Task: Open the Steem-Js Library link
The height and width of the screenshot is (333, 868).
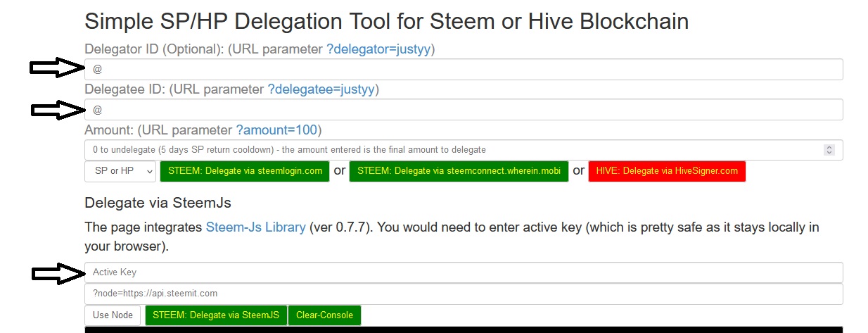Action: pyautogui.click(x=256, y=227)
